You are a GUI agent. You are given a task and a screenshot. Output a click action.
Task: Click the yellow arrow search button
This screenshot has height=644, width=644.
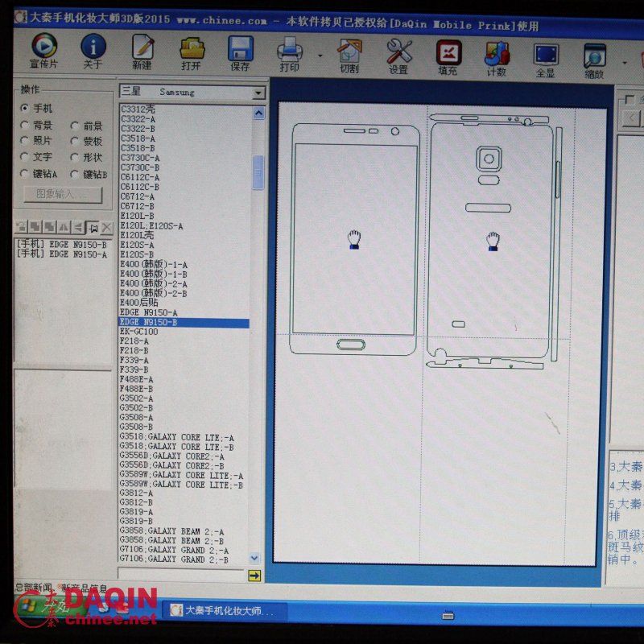coord(254,576)
